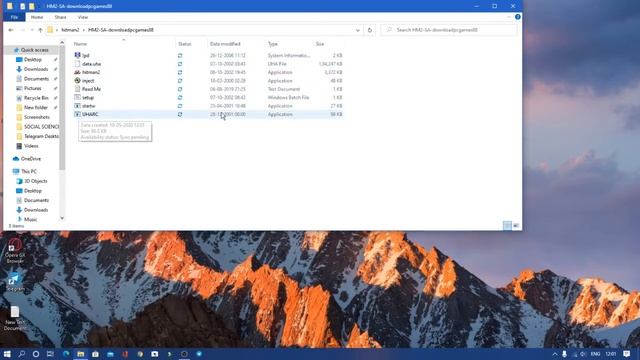Select Quick access in navigation pane
The width and height of the screenshot is (640, 360).
point(34,50)
